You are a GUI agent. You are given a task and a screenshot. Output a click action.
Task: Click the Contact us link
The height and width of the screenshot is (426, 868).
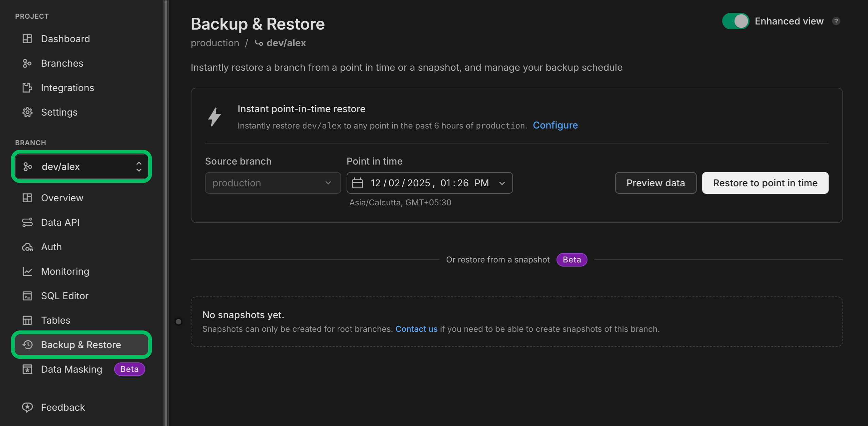pos(416,329)
